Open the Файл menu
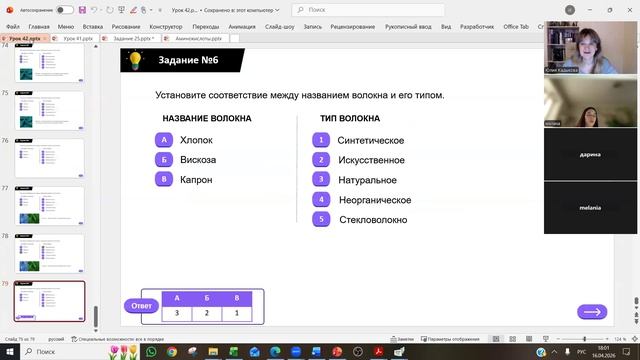 pos(13,27)
